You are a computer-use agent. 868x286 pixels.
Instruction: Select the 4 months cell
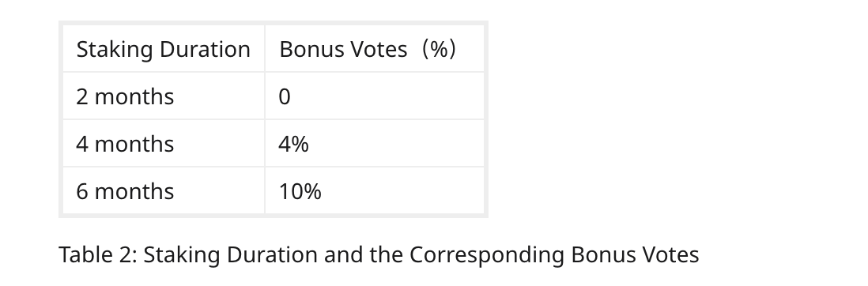164,144
